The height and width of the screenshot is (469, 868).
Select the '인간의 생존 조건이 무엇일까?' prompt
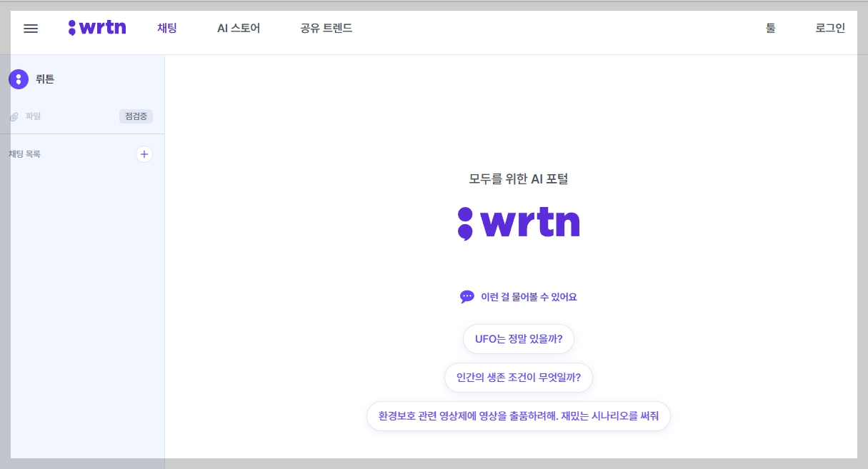pos(519,378)
